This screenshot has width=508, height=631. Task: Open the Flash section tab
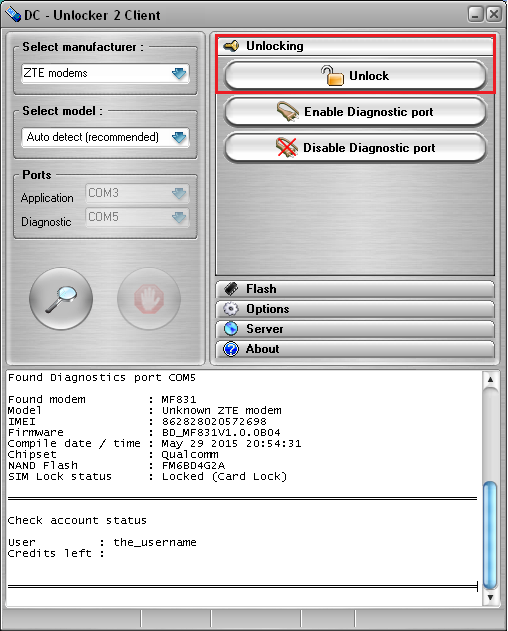point(355,289)
